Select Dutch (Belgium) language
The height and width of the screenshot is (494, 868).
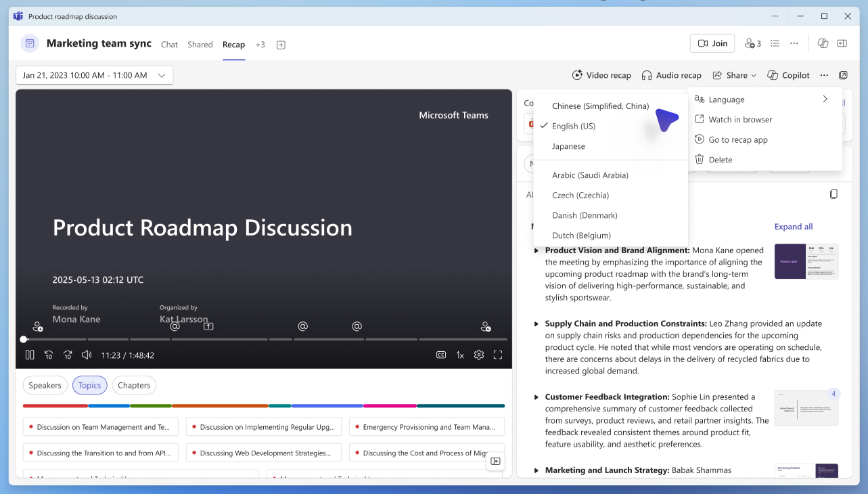coord(611,235)
